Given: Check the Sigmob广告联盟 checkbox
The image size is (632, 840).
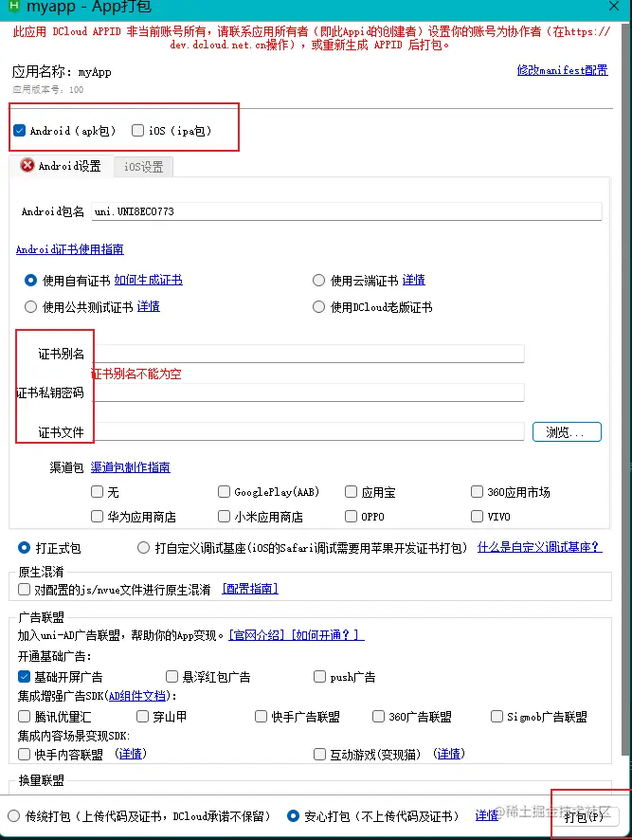Looking at the screenshot, I should [x=497, y=716].
